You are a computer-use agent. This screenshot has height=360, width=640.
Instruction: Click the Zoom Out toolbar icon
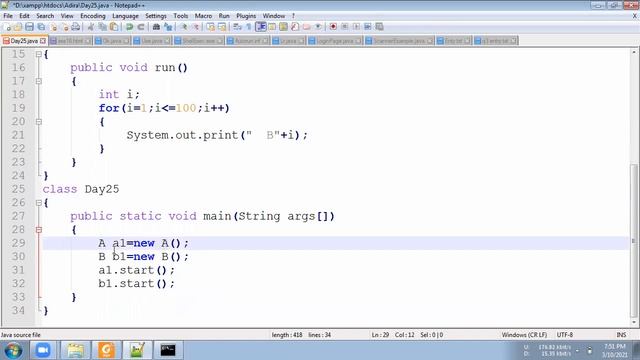pos(197,27)
